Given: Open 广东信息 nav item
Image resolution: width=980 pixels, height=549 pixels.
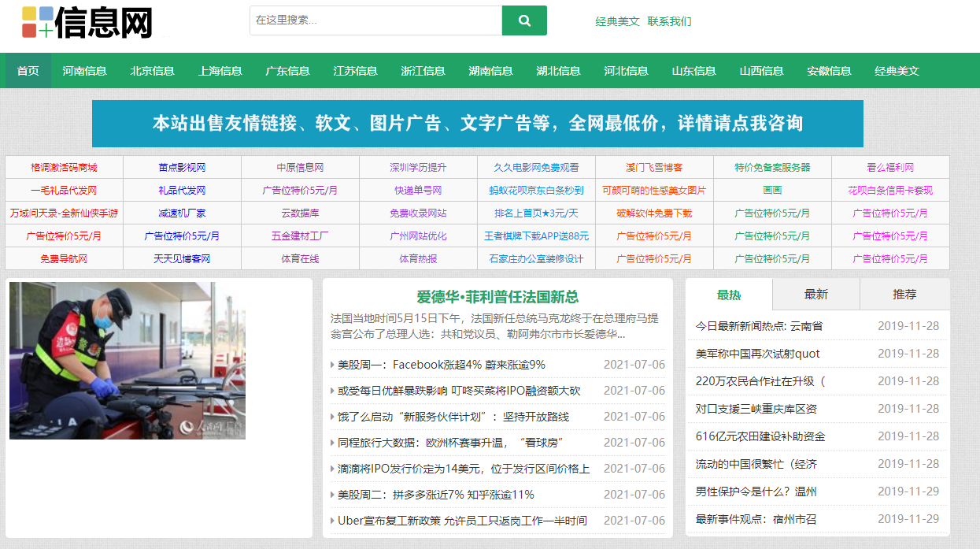Looking at the screenshot, I should tap(287, 71).
